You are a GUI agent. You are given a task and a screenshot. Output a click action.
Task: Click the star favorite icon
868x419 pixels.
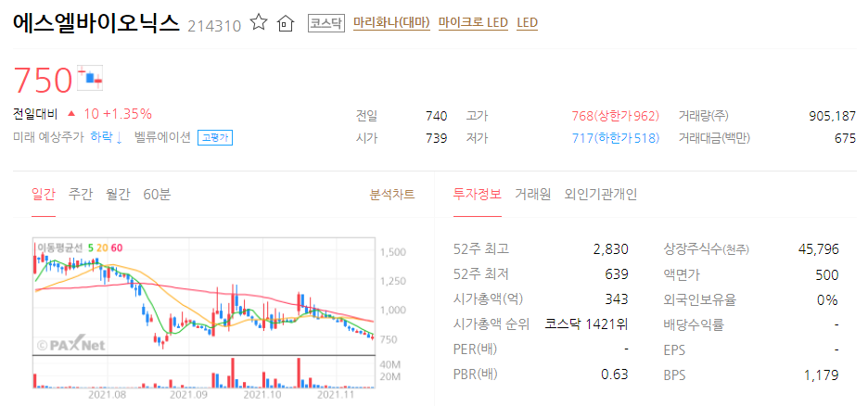tap(259, 22)
